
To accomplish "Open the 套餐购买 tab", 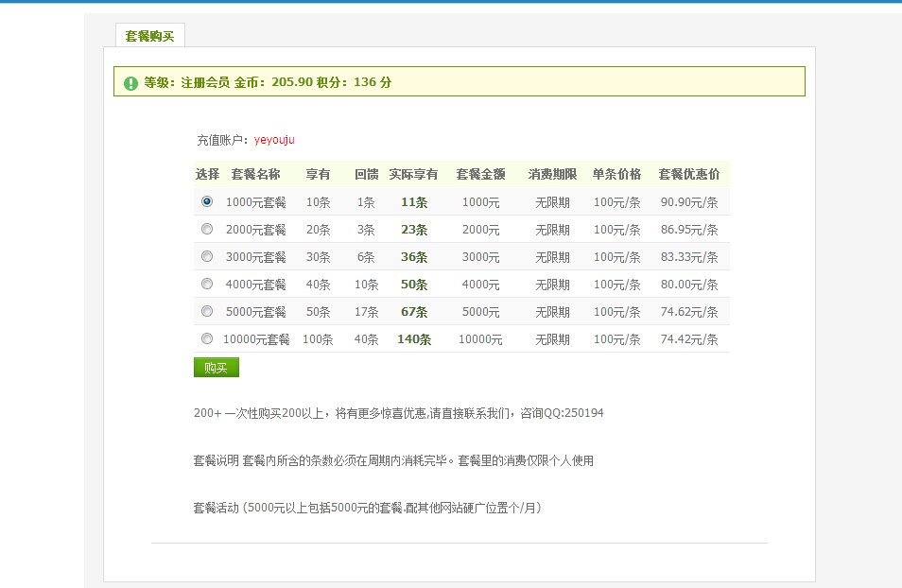I will point(149,36).
